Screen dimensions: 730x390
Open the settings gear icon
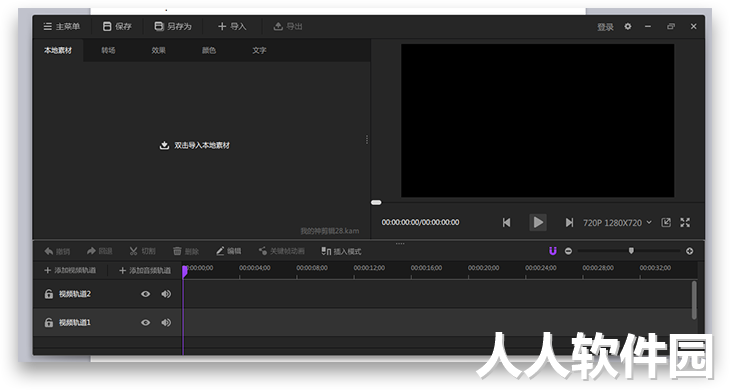[628, 27]
